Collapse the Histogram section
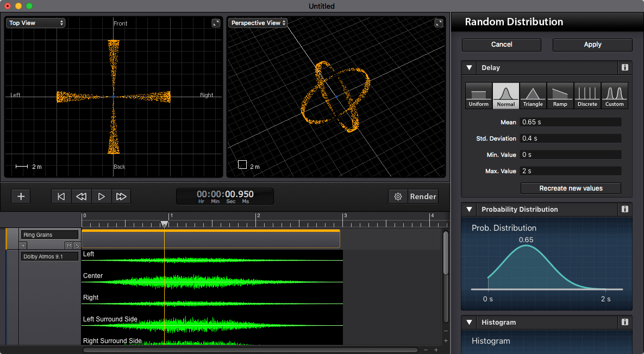 (x=469, y=322)
